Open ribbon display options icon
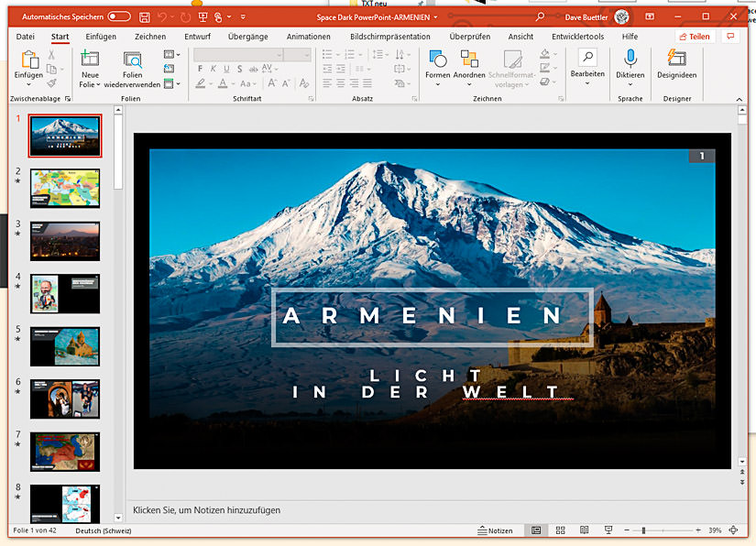Image resolution: width=756 pixels, height=546 pixels. point(650,16)
